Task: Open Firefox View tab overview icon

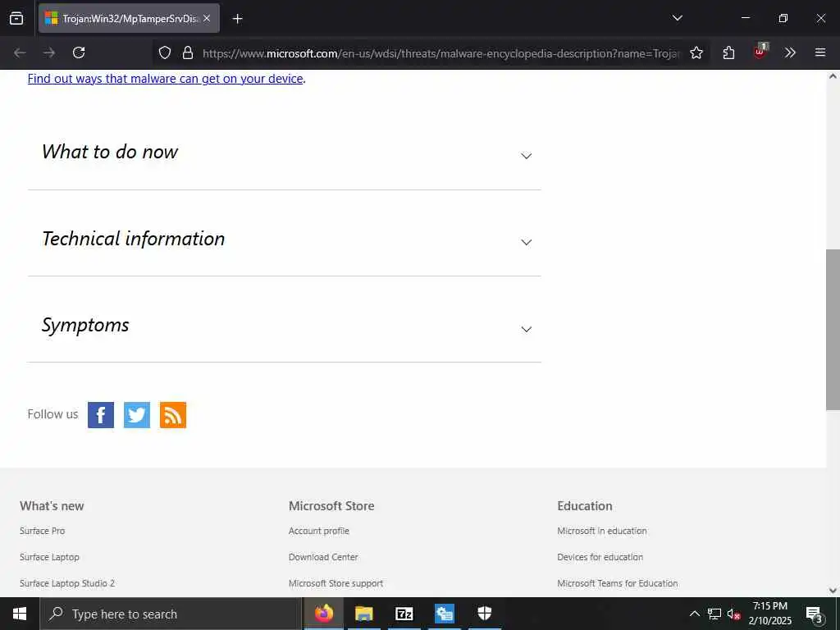Action: tap(16, 18)
